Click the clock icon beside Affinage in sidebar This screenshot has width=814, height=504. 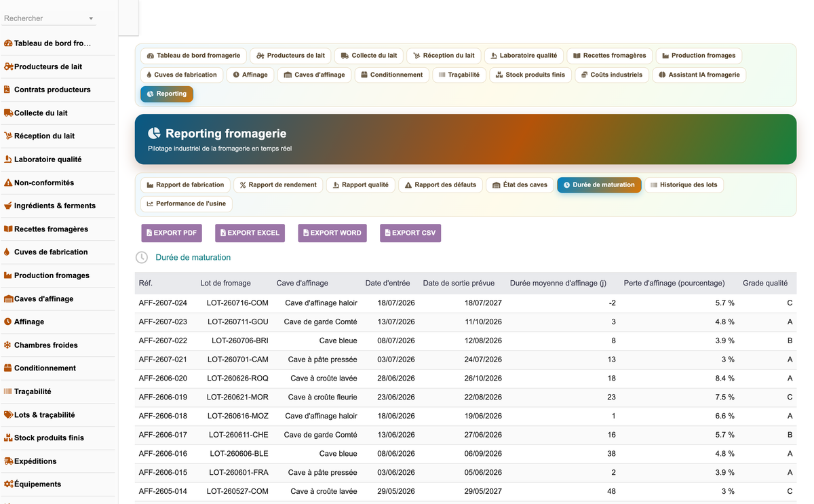pyautogui.click(x=8, y=322)
